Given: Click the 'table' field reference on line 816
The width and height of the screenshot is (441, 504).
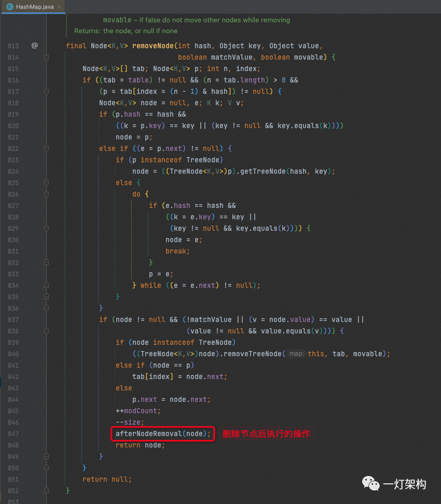Looking at the screenshot, I should (x=139, y=80).
